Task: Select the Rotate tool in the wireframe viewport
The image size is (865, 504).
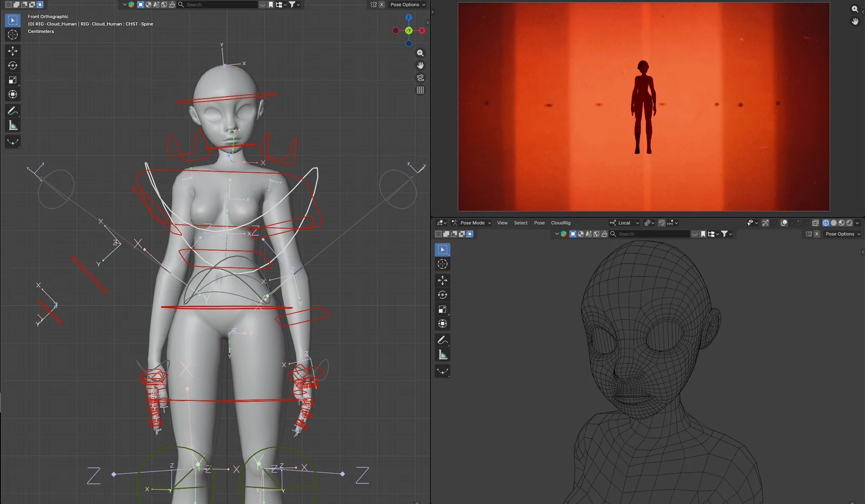Action: coord(442,295)
